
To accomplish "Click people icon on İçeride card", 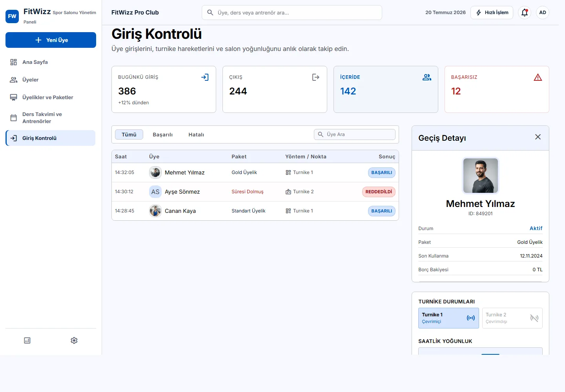I will point(427,77).
